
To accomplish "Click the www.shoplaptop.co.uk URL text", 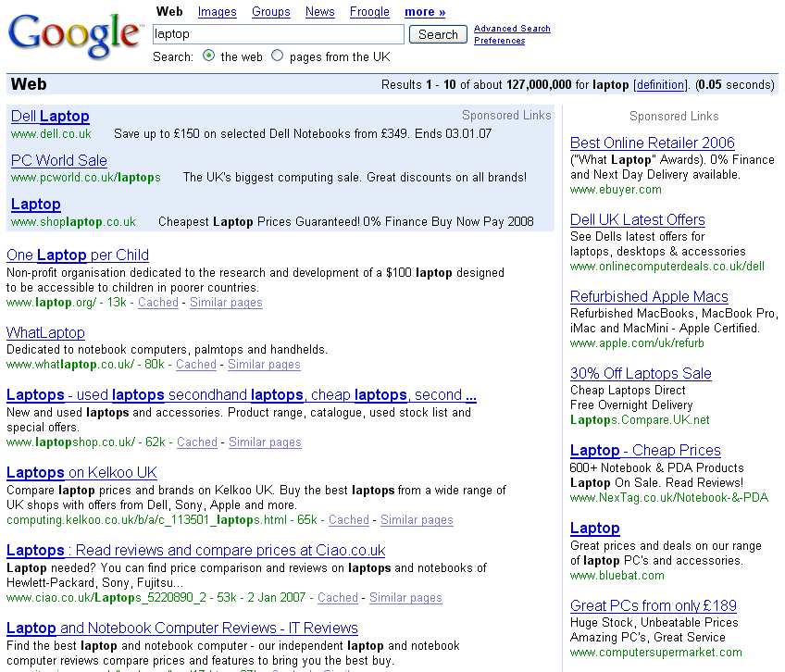I will [73, 222].
